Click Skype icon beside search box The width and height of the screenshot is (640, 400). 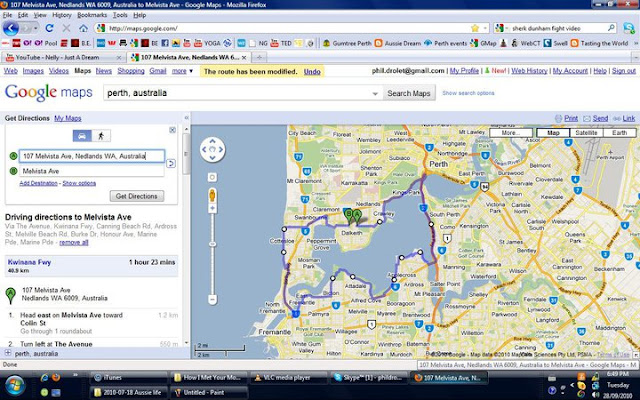(629, 28)
